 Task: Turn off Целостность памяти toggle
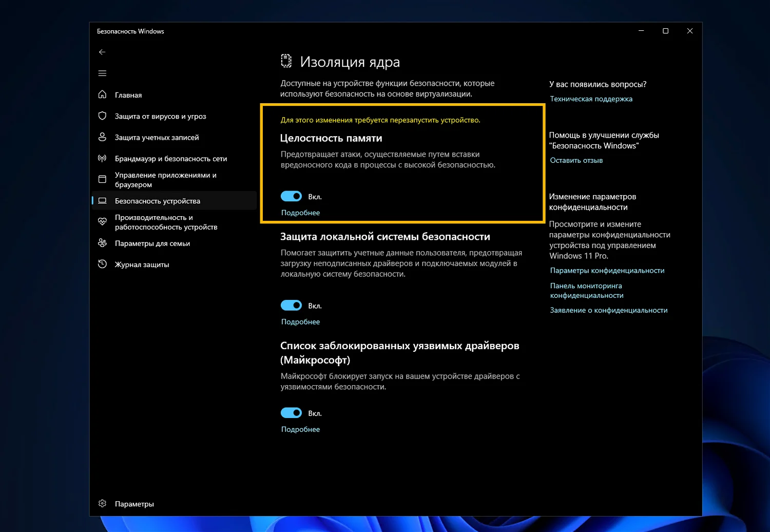click(291, 196)
